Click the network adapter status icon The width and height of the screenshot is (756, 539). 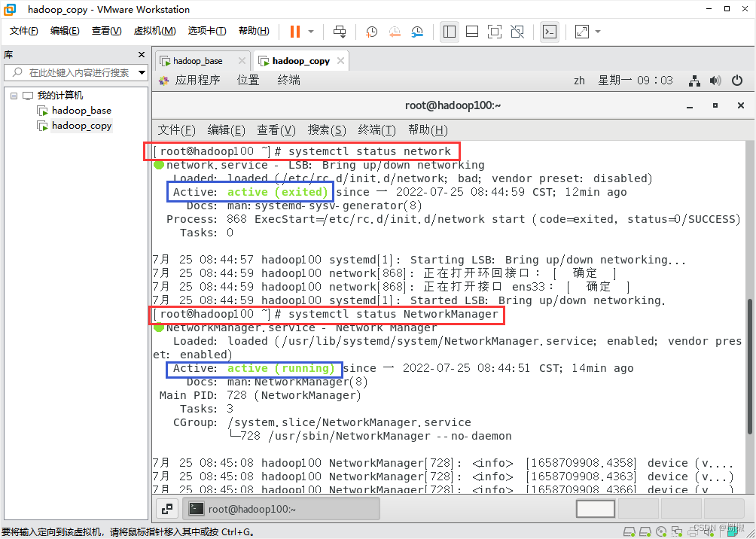pyautogui.click(x=678, y=530)
